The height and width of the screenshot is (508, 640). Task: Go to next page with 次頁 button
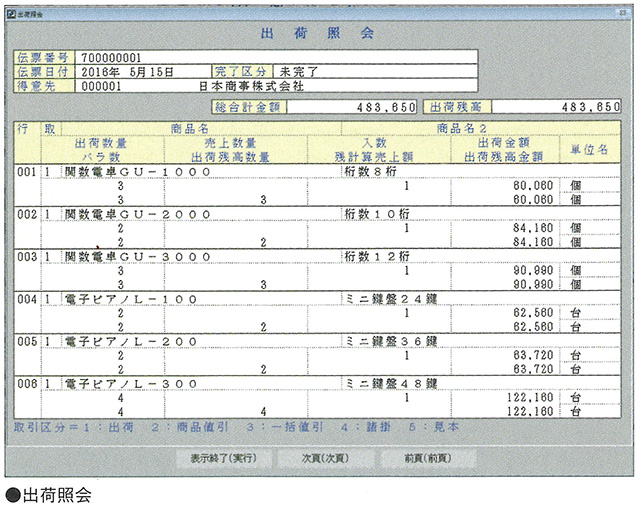(x=325, y=458)
